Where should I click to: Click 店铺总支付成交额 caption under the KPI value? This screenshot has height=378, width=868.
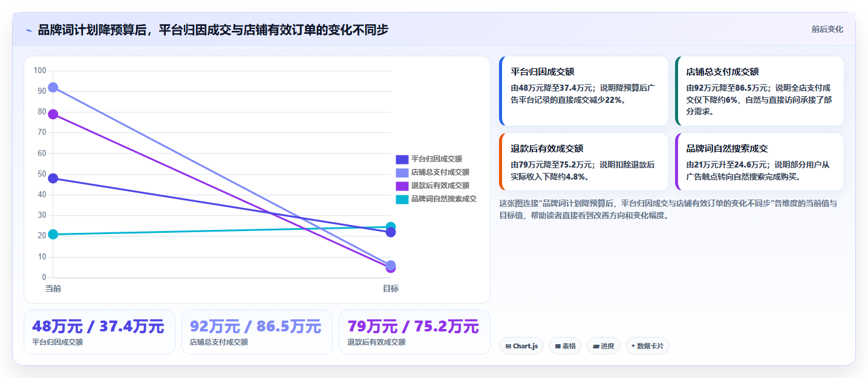(x=219, y=342)
